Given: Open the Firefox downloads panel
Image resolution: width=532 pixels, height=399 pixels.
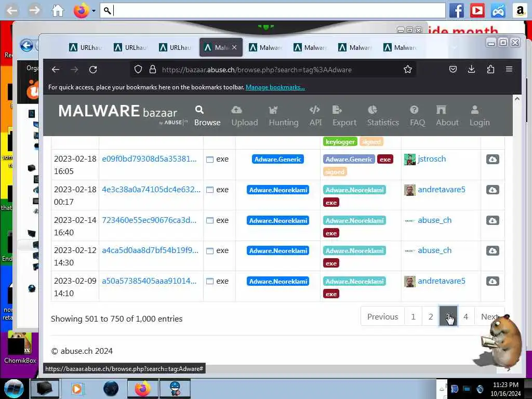Looking at the screenshot, I should (472, 70).
